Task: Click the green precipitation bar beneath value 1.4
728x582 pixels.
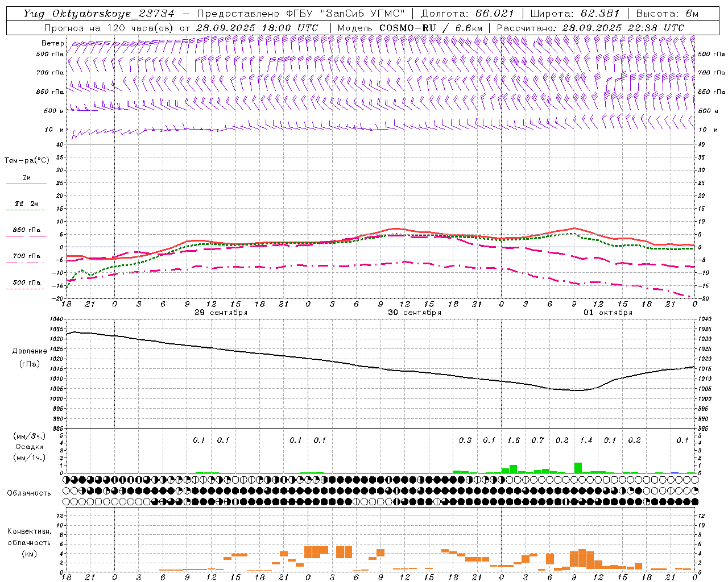Action: tap(578, 468)
